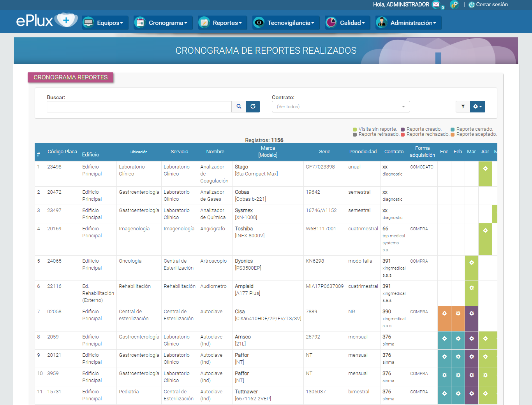Open green April cell for Stago analyzer
532x405 pixels.
(x=485, y=169)
